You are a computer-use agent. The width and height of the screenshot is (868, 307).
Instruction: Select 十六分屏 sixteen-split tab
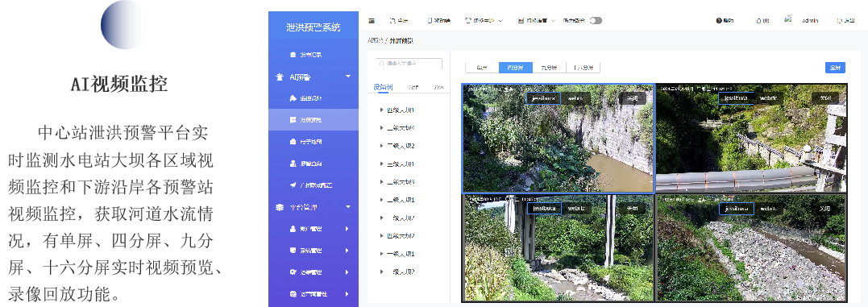(583, 68)
